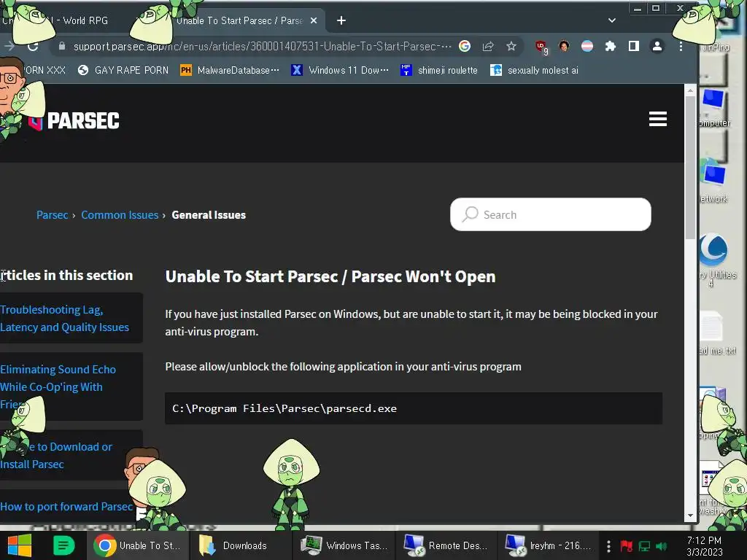
Task: Switch to Ireyhm - 216 remote session button
Action: [549, 545]
